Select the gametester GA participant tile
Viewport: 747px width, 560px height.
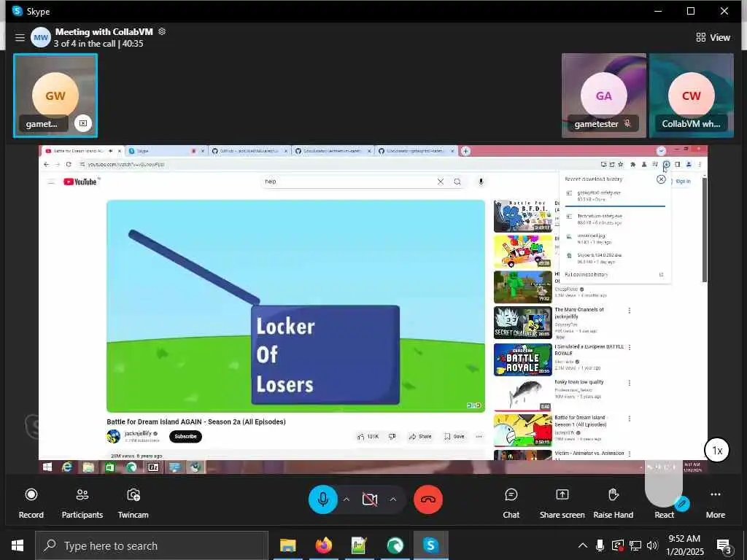[603, 96]
